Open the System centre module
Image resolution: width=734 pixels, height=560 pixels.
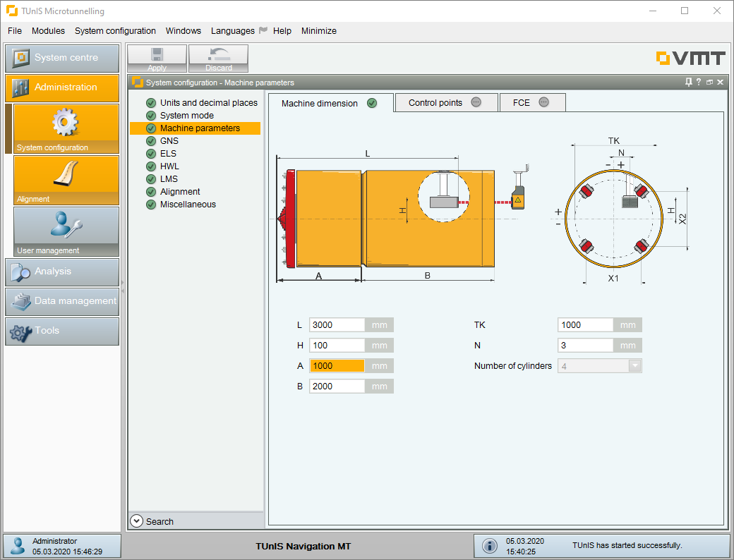[x=62, y=58]
